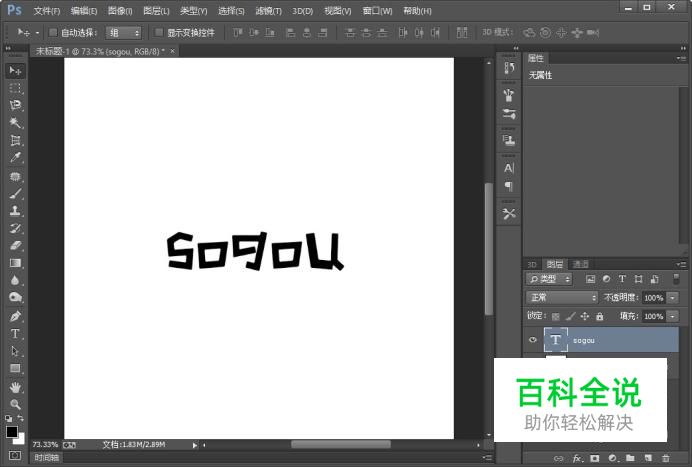
Task: Click the add layer mask button
Action: click(x=595, y=458)
